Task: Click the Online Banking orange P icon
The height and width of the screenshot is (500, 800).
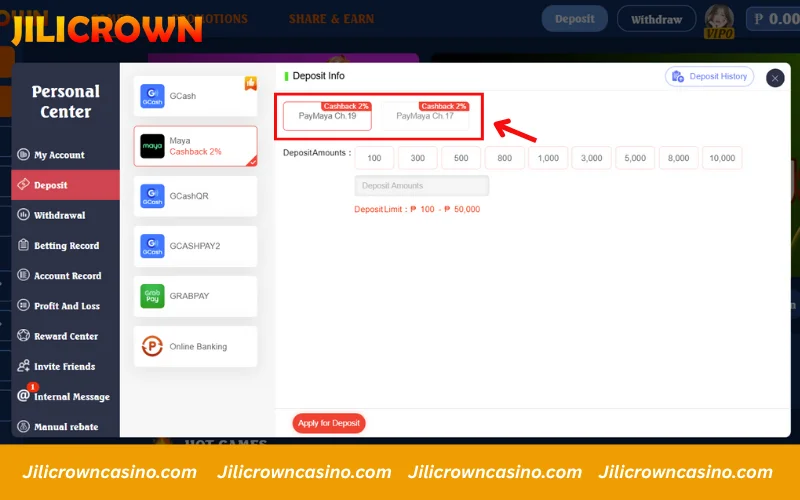Action: point(153,346)
